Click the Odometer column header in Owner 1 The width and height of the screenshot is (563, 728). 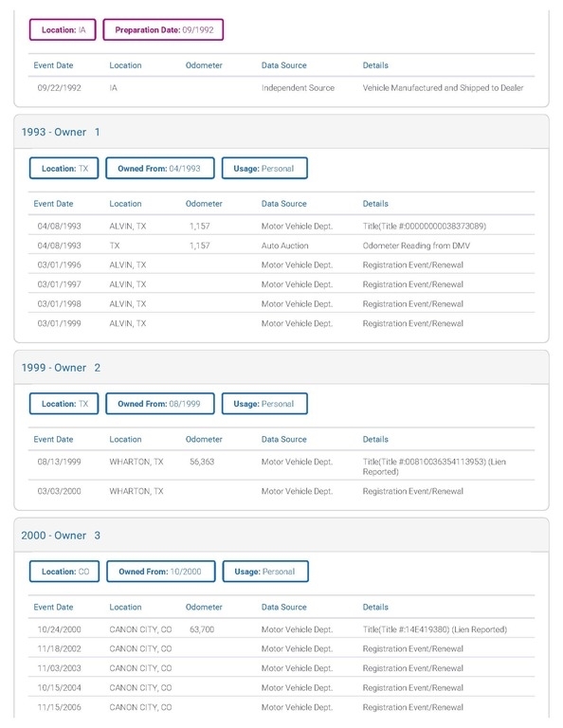(204, 204)
